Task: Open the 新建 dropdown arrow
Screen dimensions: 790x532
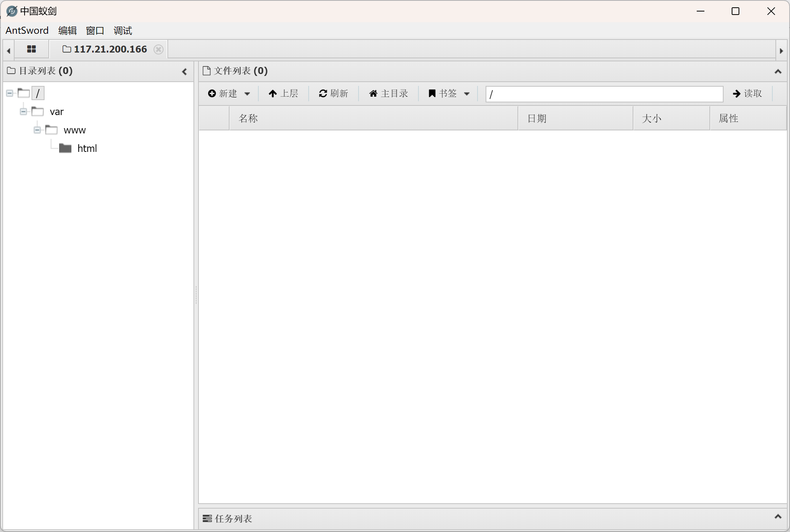Action: (247, 94)
